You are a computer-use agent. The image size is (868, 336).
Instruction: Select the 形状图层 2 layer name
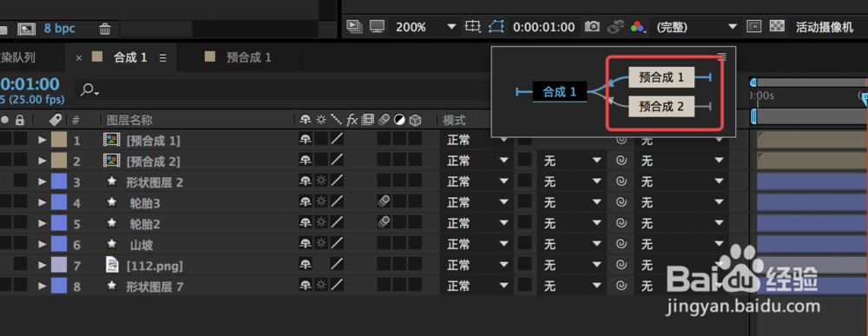[155, 182]
